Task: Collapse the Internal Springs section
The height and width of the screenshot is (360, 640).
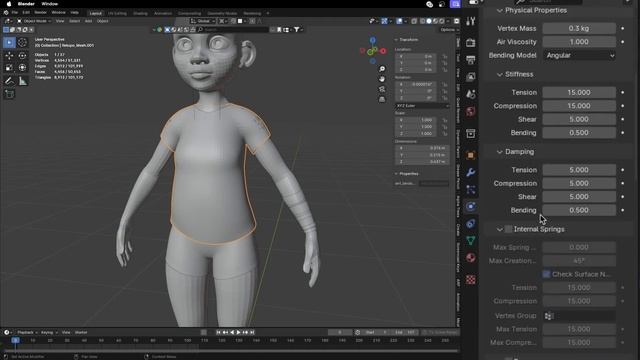Action: click(500, 229)
